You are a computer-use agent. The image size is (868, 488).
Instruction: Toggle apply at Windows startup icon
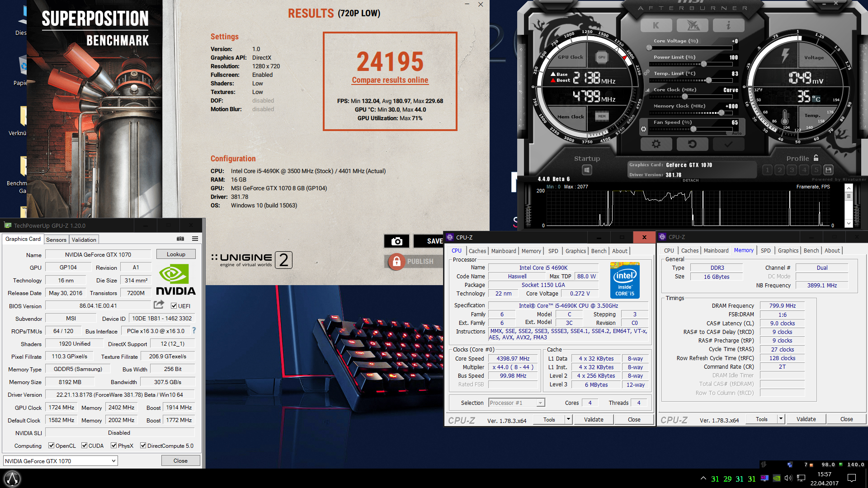click(x=587, y=170)
